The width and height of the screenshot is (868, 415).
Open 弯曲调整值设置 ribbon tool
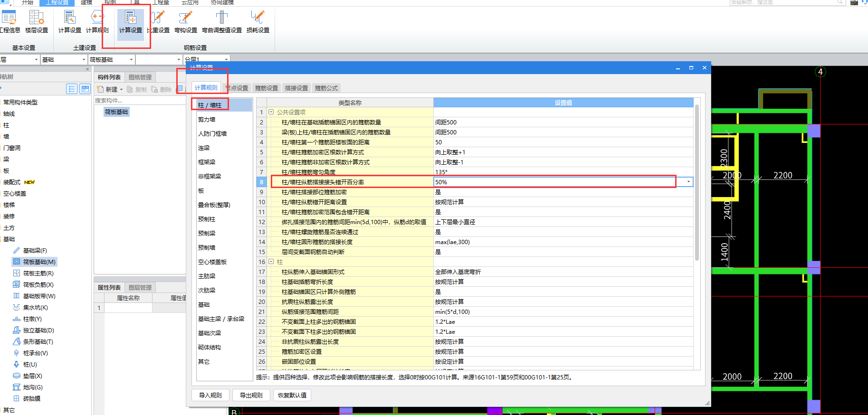(x=222, y=22)
